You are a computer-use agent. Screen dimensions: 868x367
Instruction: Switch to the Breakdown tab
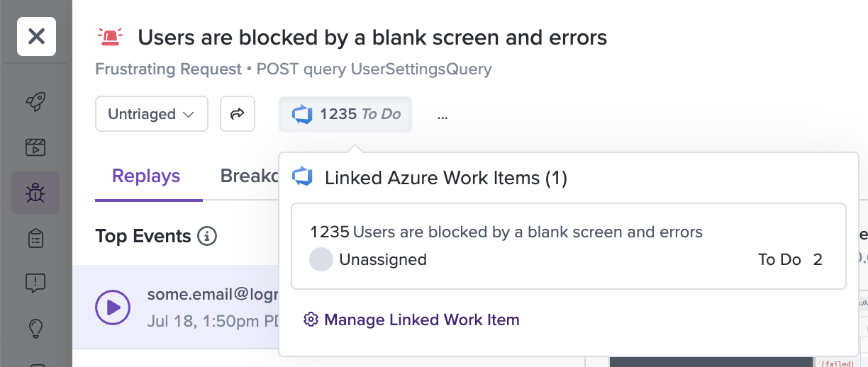250,176
